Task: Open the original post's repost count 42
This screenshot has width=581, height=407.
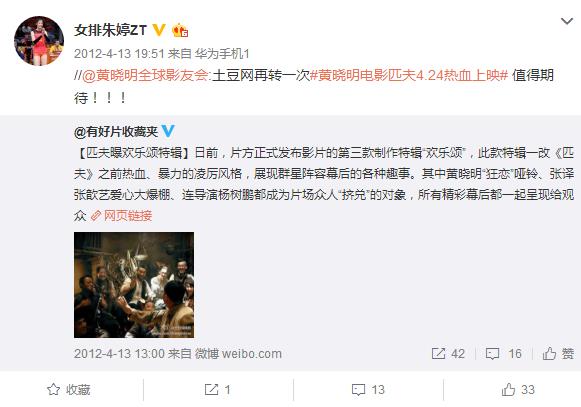Action: (x=448, y=354)
